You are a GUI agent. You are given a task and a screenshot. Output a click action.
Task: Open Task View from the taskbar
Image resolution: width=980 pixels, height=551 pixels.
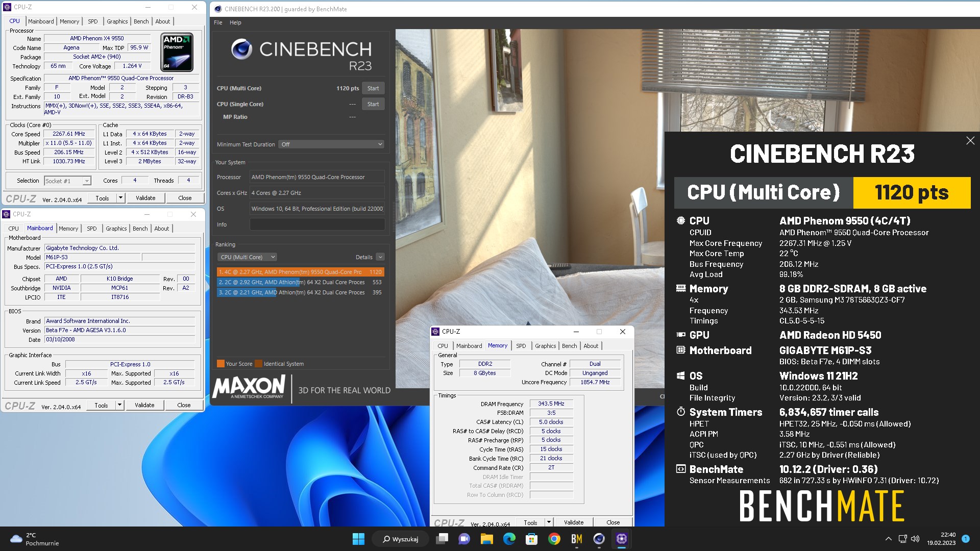pyautogui.click(x=442, y=539)
